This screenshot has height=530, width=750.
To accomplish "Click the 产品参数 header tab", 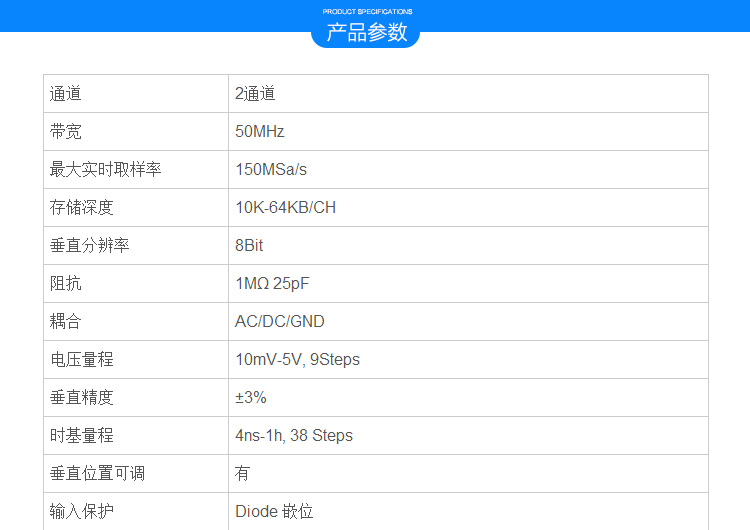I will [x=367, y=32].
